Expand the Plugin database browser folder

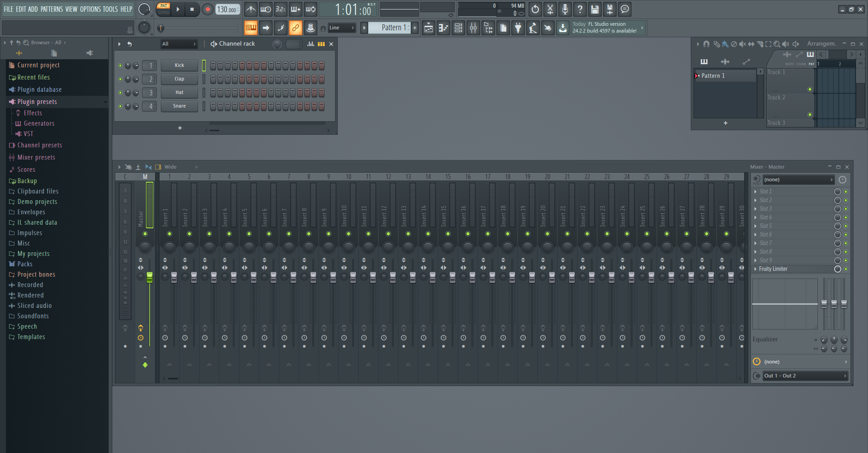coord(39,90)
